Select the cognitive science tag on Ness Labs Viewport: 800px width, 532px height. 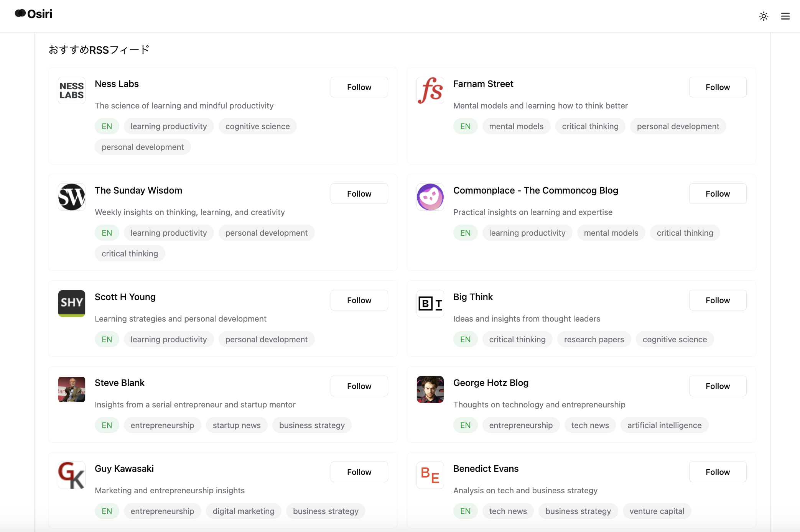257,126
